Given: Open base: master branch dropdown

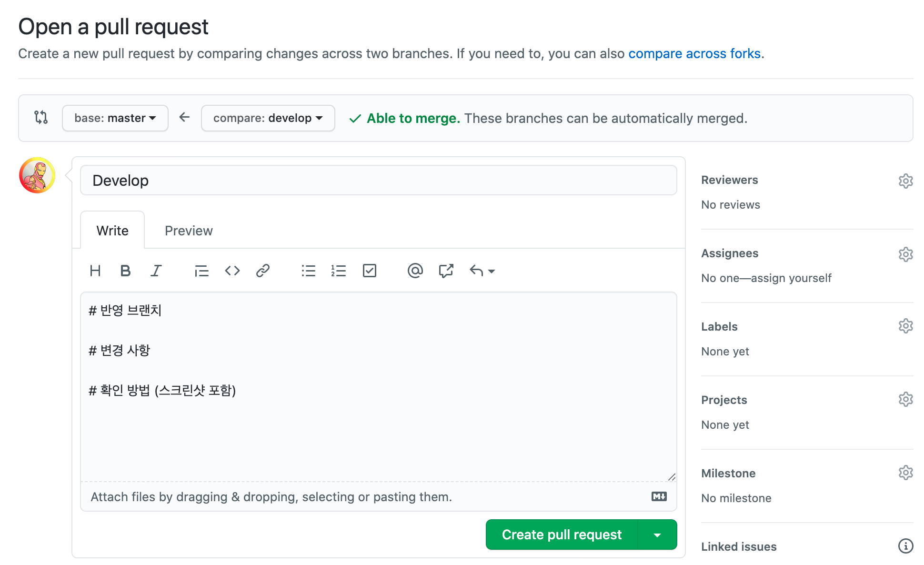Looking at the screenshot, I should click(115, 118).
